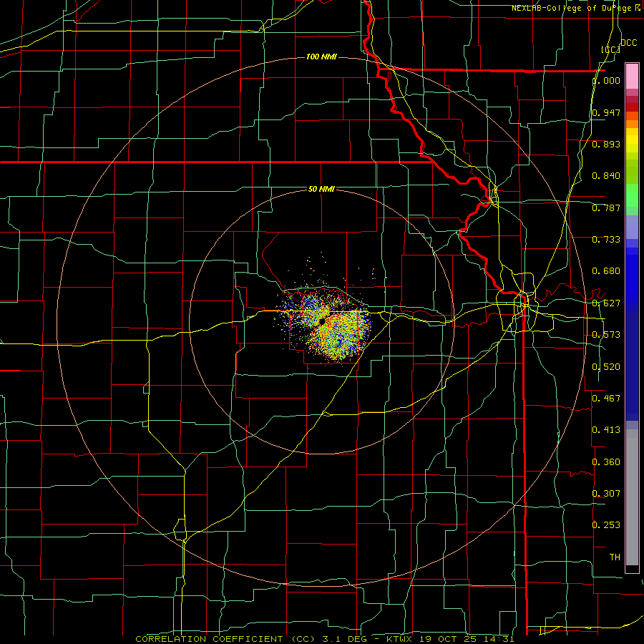Click the 100 NMI range ring label
The width and height of the screenshot is (644, 644).
click(x=321, y=57)
